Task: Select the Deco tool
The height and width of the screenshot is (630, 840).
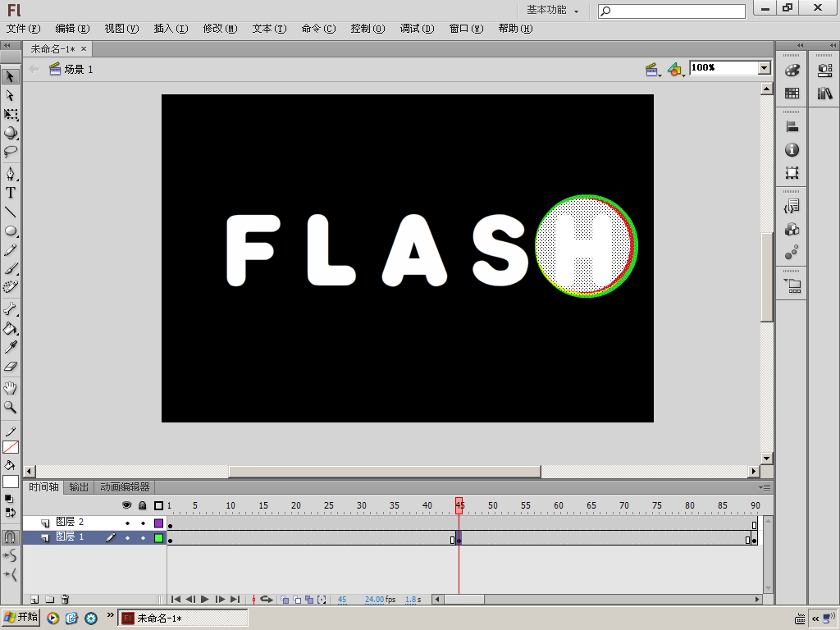Action: pyautogui.click(x=10, y=287)
